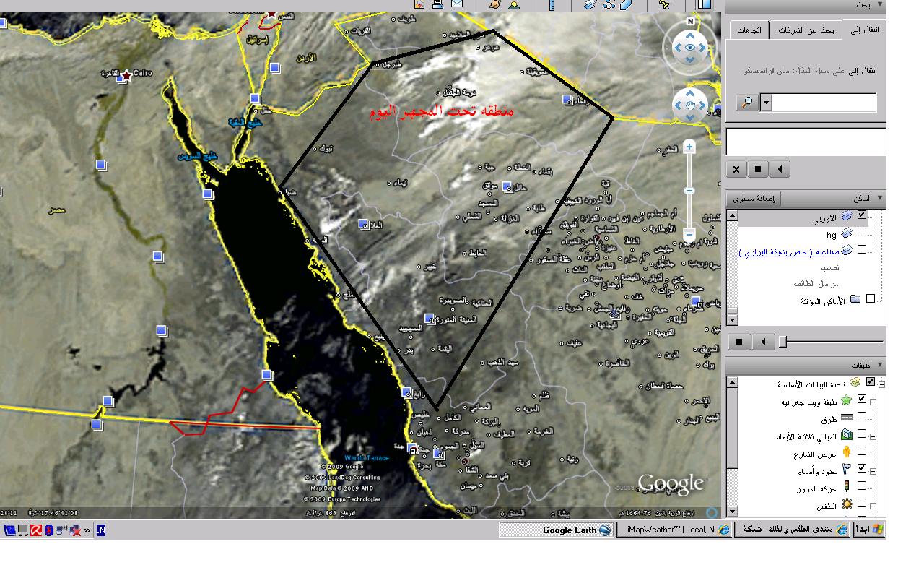Viewport: 924px width, 578px height.
Task: Collapse the قاعدة البيانات الأساسية tree node
Action: pyautogui.click(x=882, y=384)
